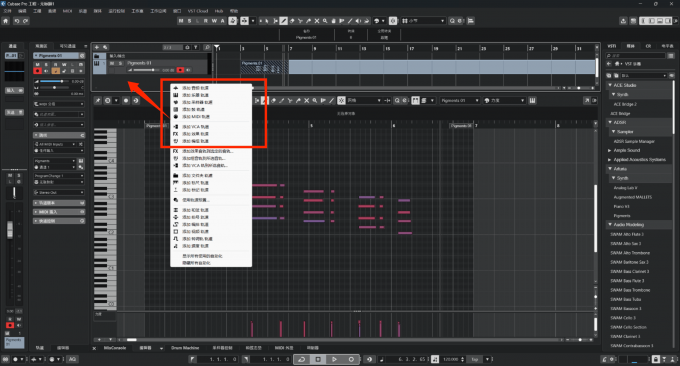Click the channel fader in the left zone
This screenshot has width=680, height=366.
click(10, 230)
